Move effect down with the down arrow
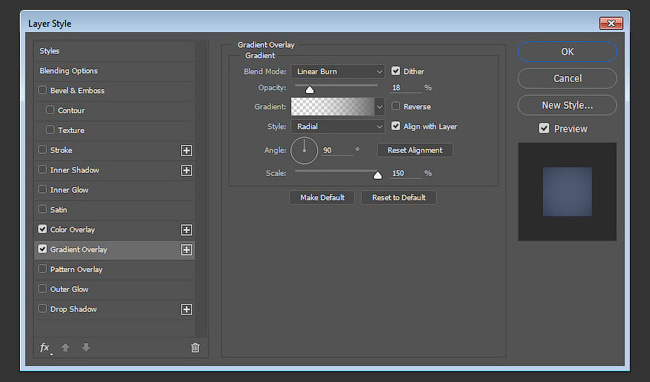The image size is (650, 382). [x=86, y=347]
